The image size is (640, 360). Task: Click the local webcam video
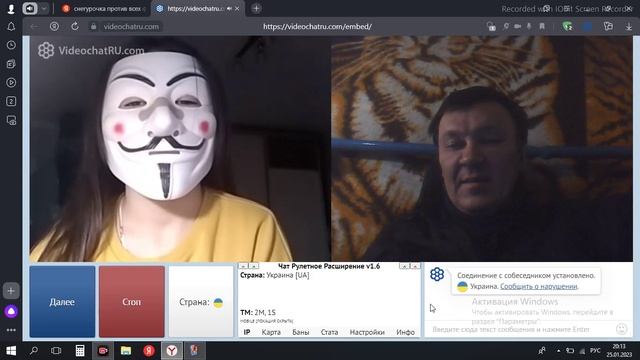pyautogui.click(x=180, y=149)
